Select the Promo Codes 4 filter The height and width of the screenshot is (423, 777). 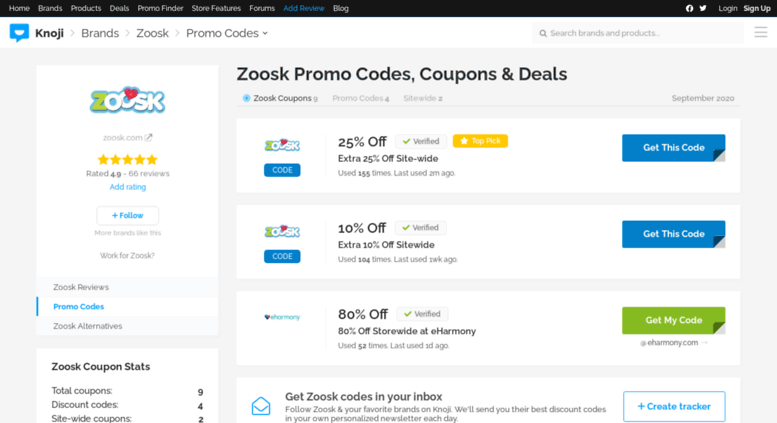coord(361,98)
